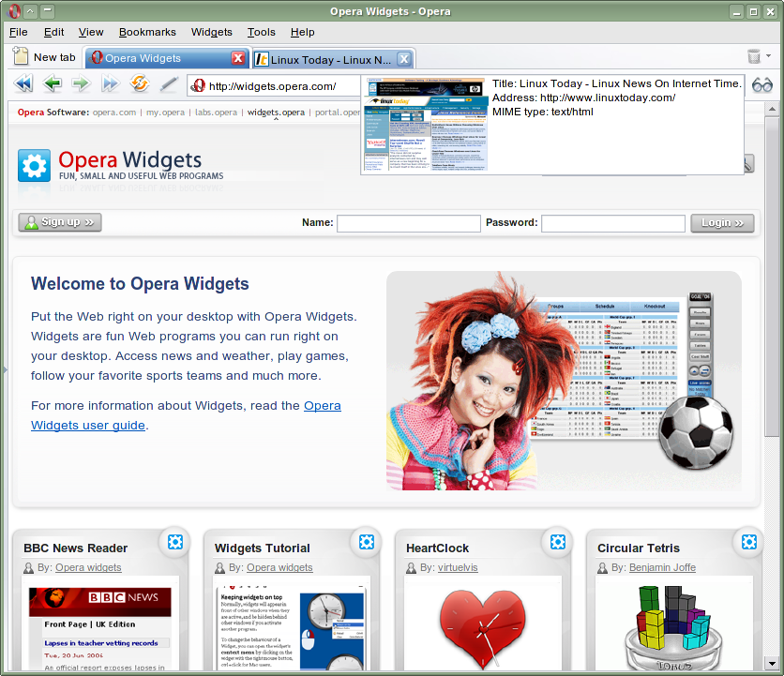Rewind to the first page in history
Image resolution: width=784 pixels, height=676 pixels.
[x=23, y=83]
